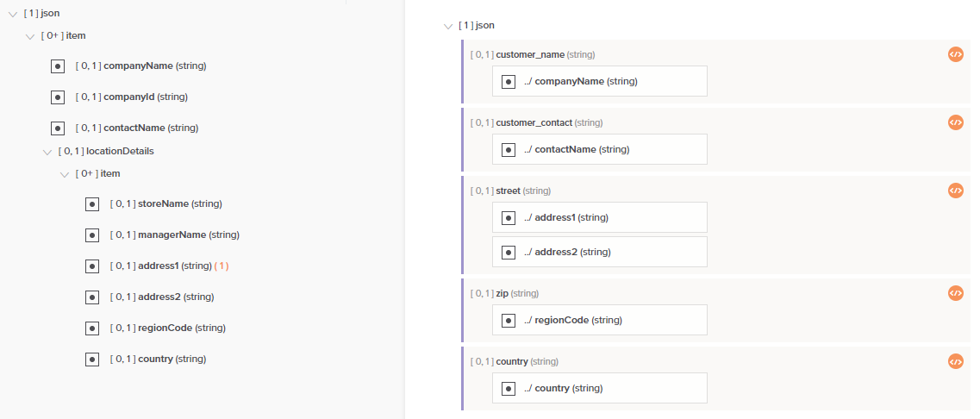
Task: Collapse the locationDetails tree node
Action: [47, 152]
